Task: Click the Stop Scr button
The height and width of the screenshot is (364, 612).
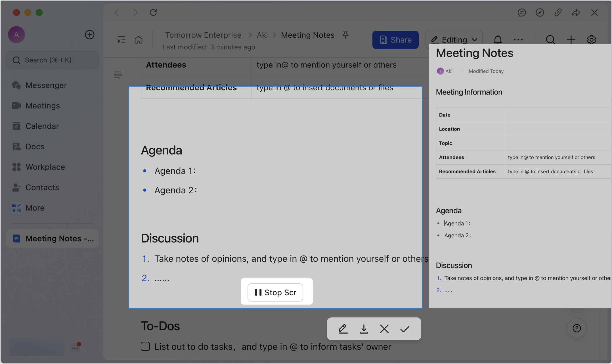Action: point(275,292)
